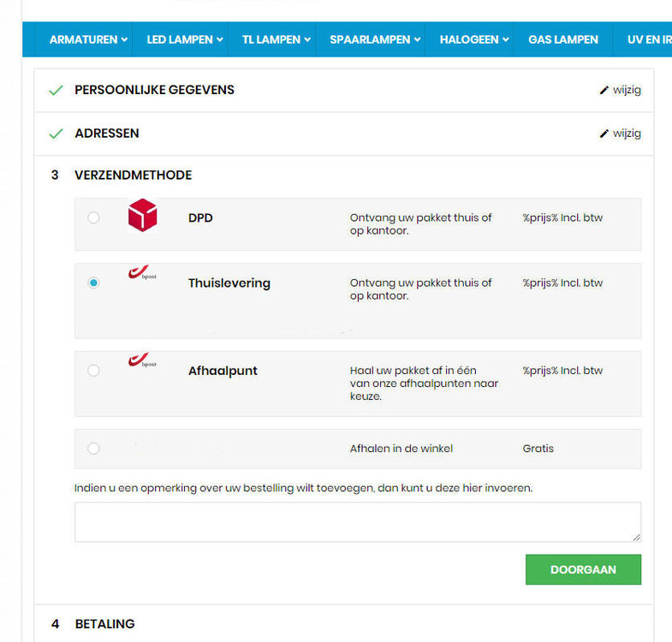Click green checkmark beside Adressen
Viewport: 672px width, 642px height.
tap(56, 134)
